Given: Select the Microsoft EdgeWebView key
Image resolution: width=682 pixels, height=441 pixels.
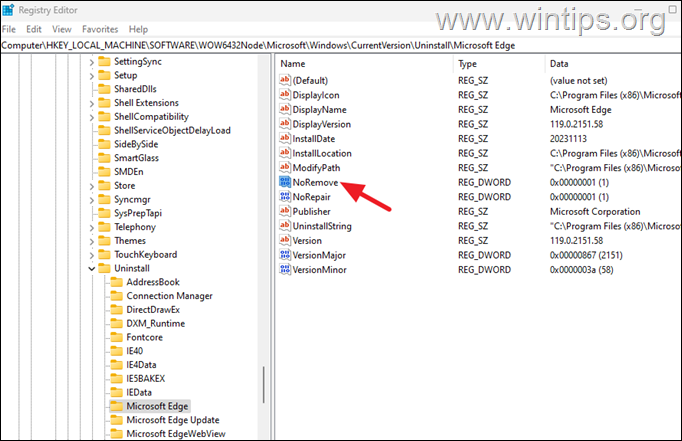Looking at the screenshot, I should click(176, 434).
